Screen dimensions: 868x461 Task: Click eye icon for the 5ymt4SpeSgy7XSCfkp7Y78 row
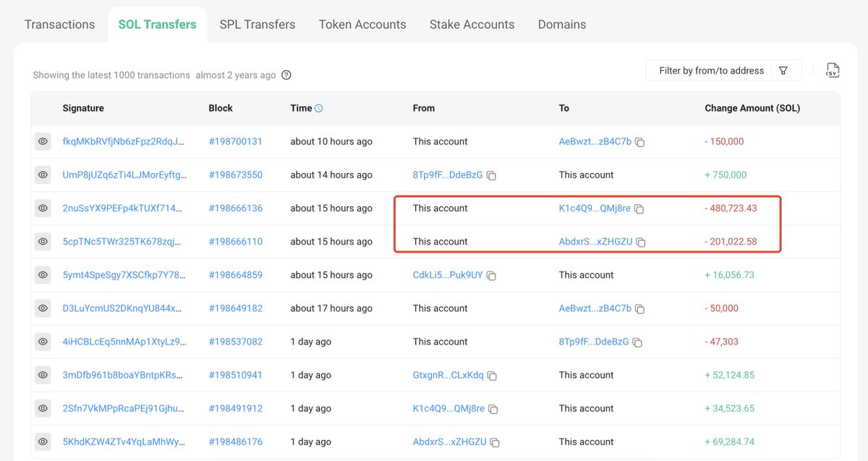point(43,275)
